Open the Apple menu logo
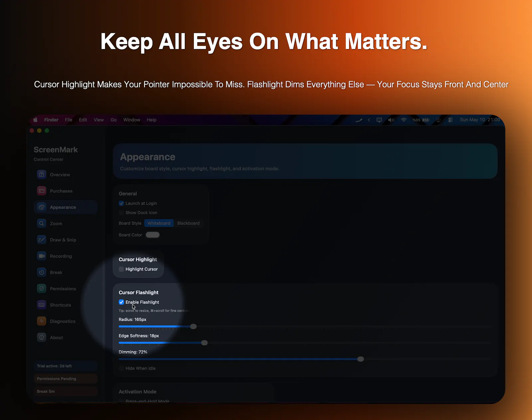 [x=35, y=120]
